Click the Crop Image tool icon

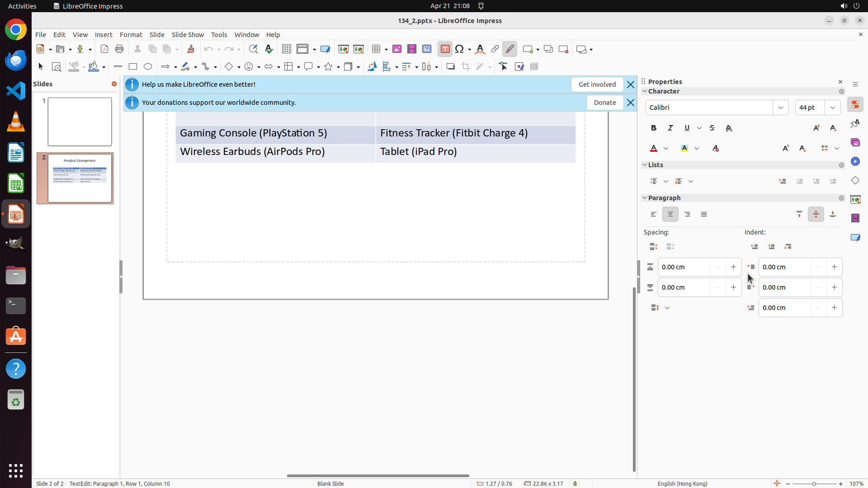pos(465,67)
